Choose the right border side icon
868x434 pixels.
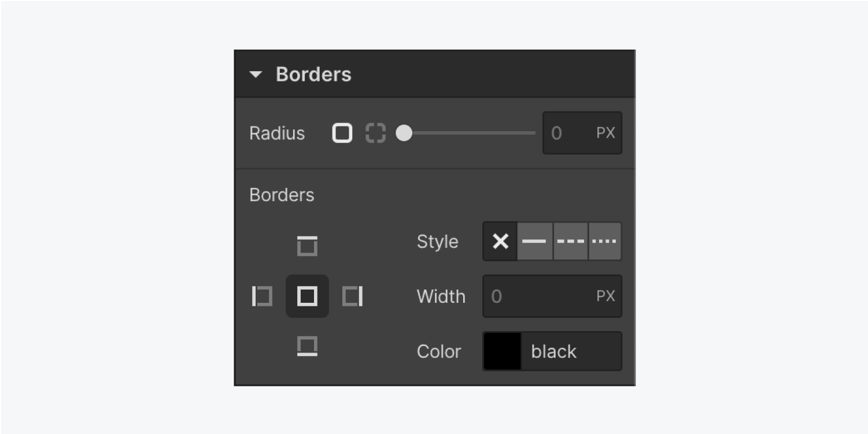[352, 296]
